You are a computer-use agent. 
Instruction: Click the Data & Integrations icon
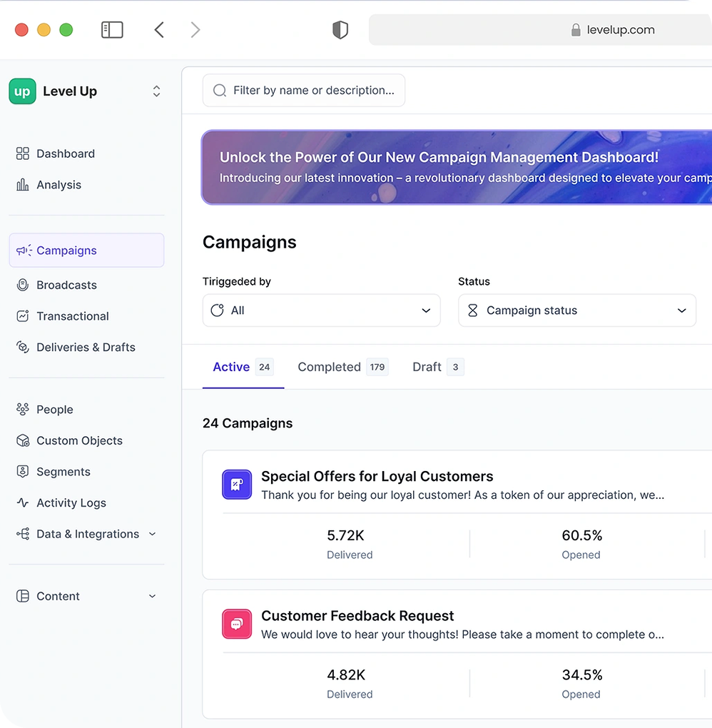(22, 534)
